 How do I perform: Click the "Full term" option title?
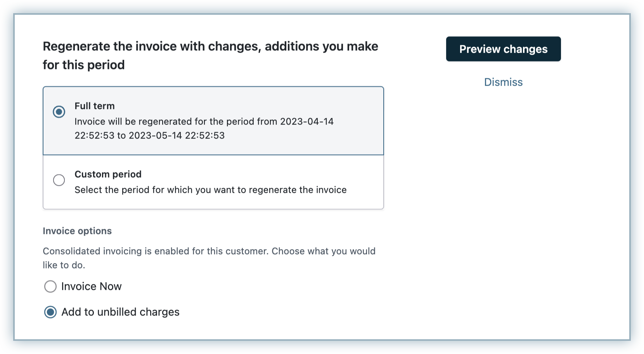pyautogui.click(x=95, y=106)
